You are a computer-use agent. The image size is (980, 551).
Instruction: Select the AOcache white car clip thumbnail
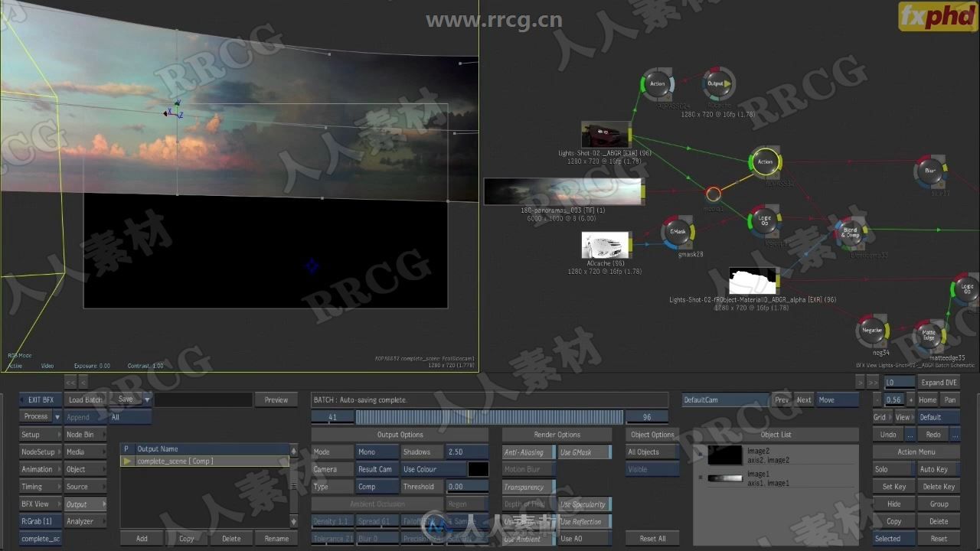click(x=605, y=245)
